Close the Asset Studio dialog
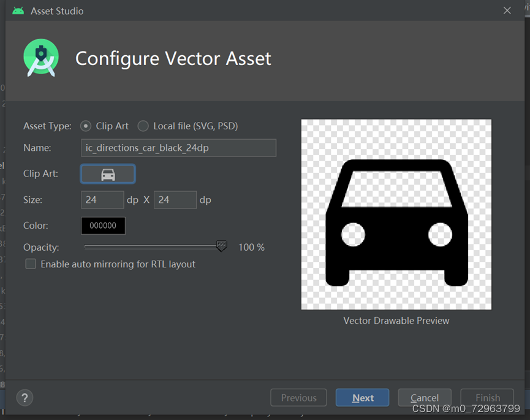 (507, 11)
